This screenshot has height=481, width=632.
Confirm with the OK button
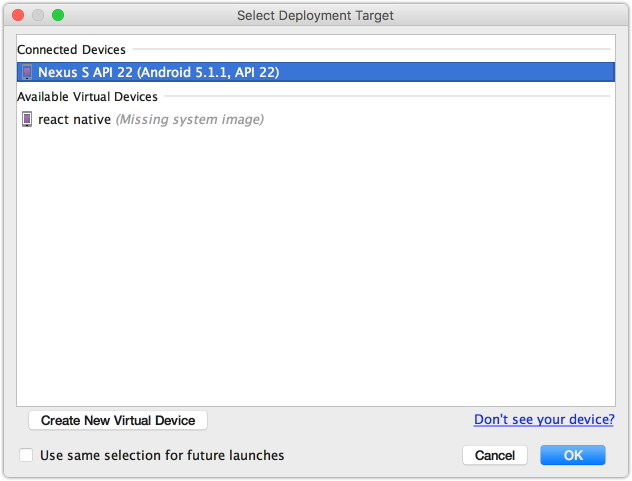[x=573, y=455]
